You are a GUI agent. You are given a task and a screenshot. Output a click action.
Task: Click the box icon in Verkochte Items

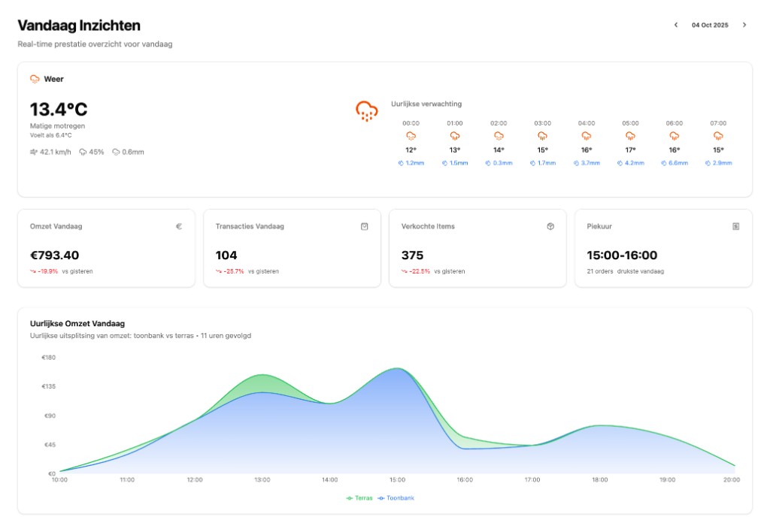tap(550, 226)
